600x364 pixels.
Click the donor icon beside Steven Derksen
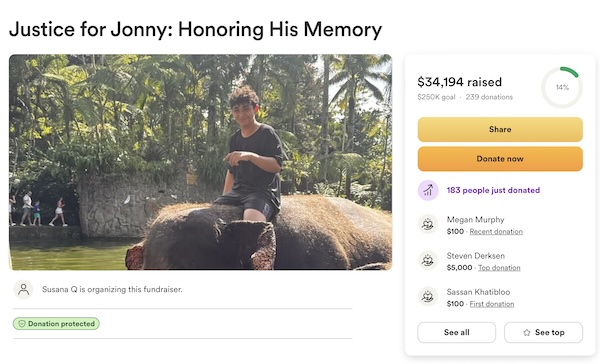(x=428, y=261)
